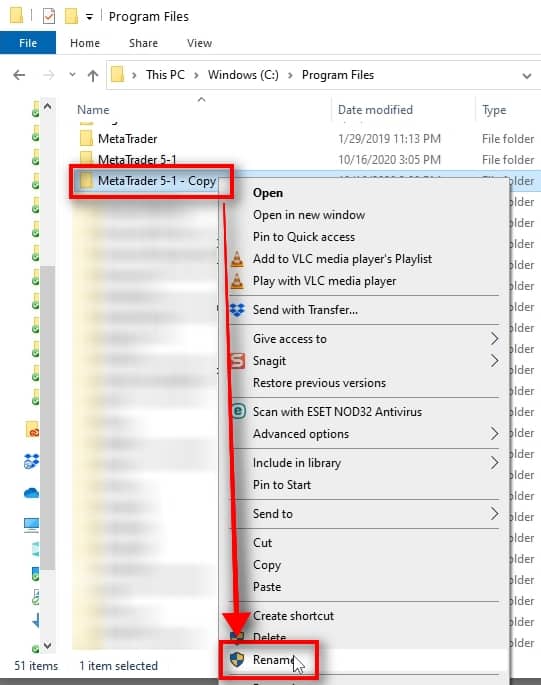Choose Cut in the context menu

coord(262,543)
